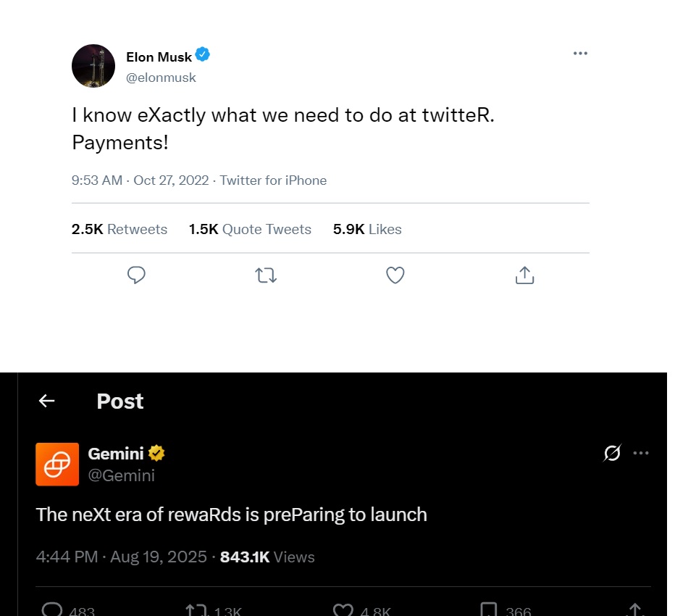This screenshot has width=675, height=616.
Task: Like Elon Musk's tweet with heart icon
Action: pyautogui.click(x=395, y=275)
